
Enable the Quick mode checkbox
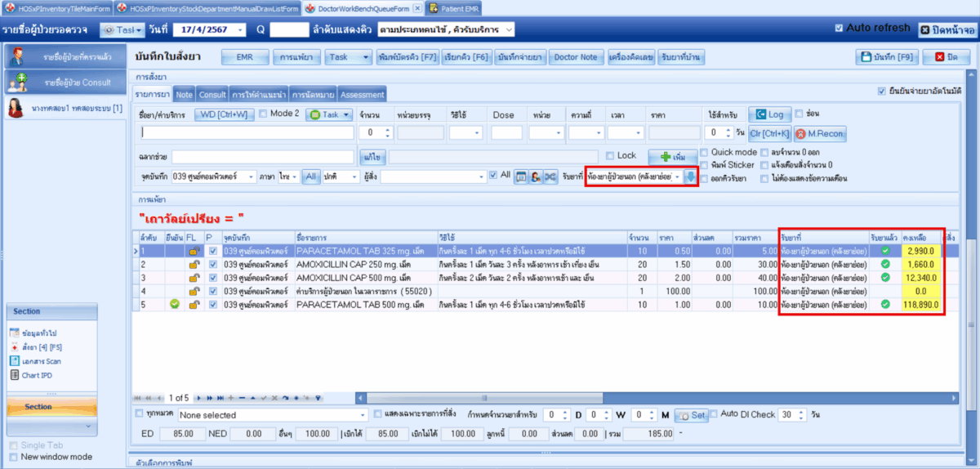pos(704,152)
